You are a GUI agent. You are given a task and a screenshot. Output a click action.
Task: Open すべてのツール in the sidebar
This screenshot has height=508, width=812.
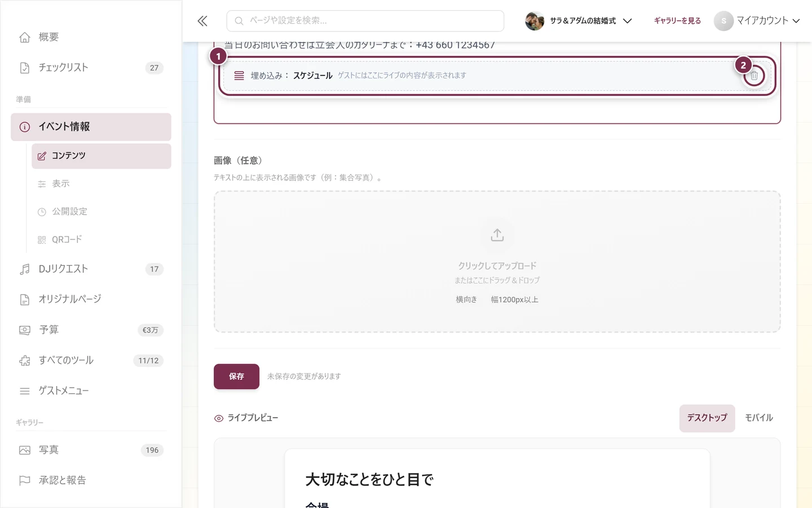point(91,361)
